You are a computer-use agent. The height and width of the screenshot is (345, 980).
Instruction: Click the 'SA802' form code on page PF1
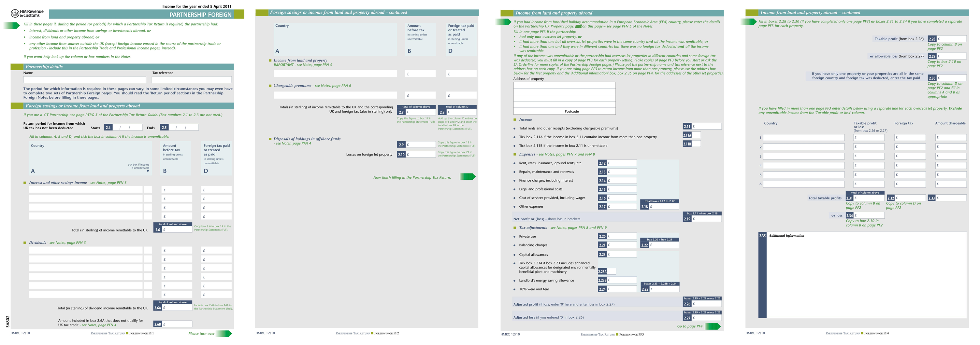pyautogui.click(x=7, y=322)
